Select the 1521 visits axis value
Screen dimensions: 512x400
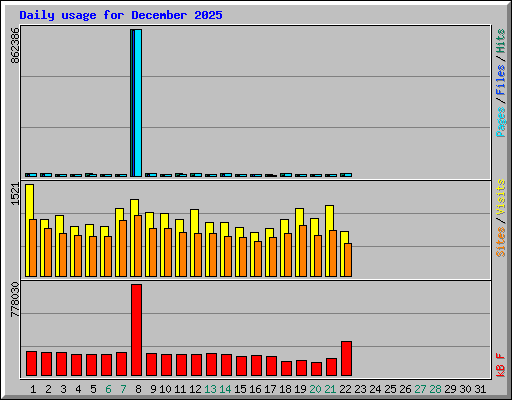coord(15,194)
